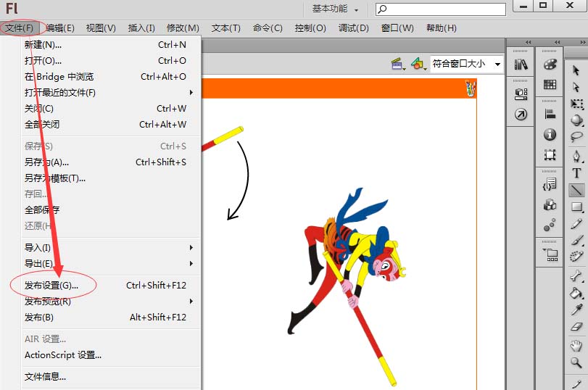Open the three-cubes components panel icon
The image size is (588, 390).
pyautogui.click(x=550, y=204)
